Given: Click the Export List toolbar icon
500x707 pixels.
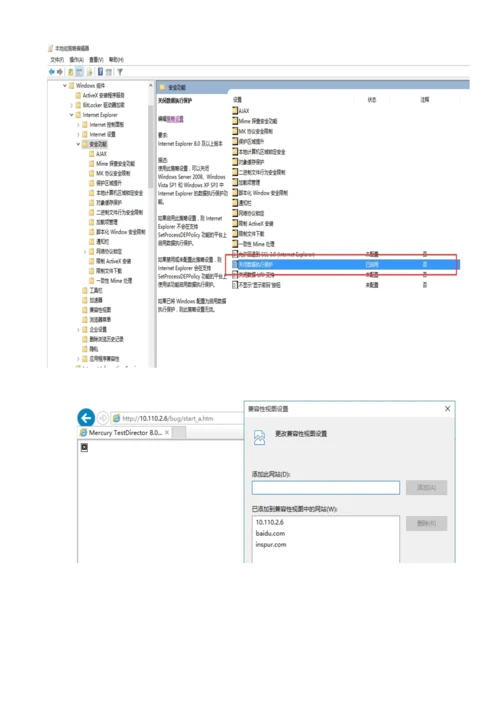Looking at the screenshot, I should pos(89,72).
